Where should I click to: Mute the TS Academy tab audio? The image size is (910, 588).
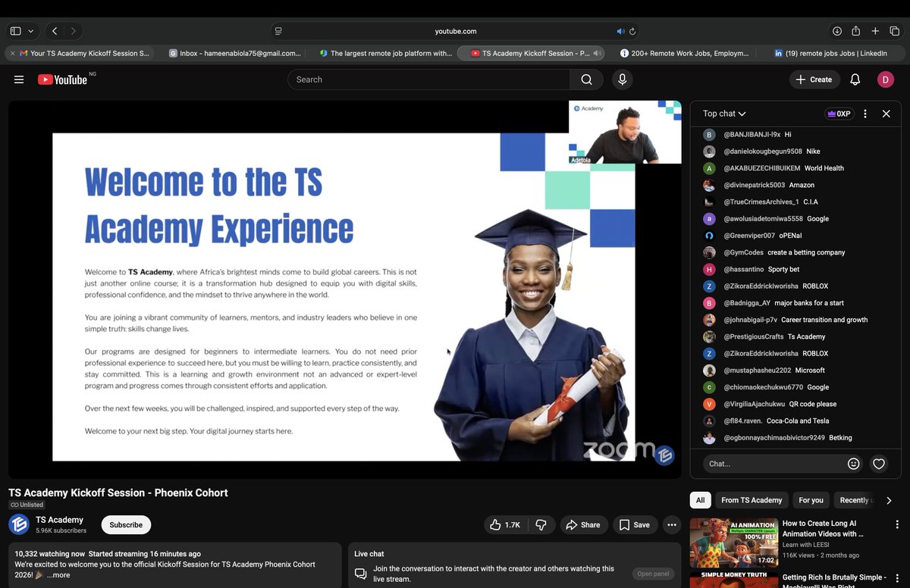pyautogui.click(x=598, y=54)
